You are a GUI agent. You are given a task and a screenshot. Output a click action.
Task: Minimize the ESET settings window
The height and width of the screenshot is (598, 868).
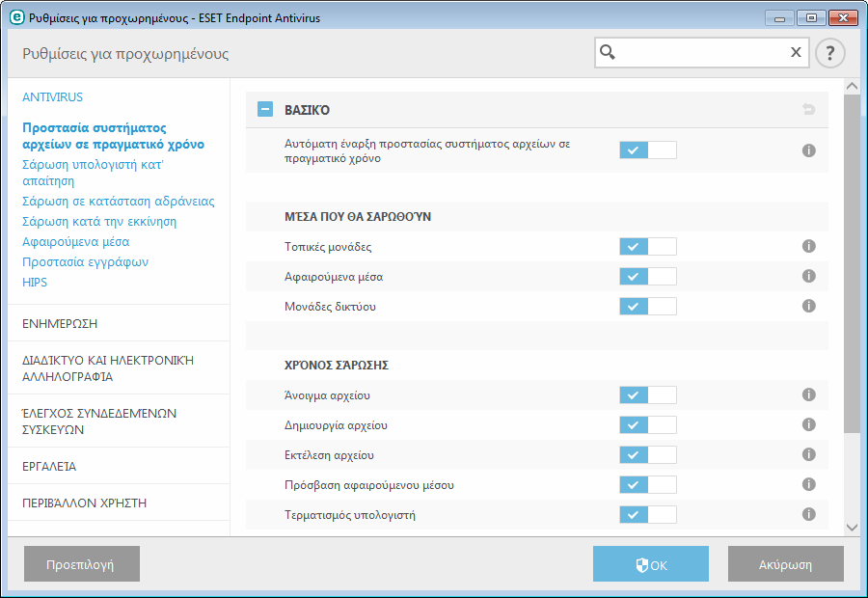coord(780,18)
